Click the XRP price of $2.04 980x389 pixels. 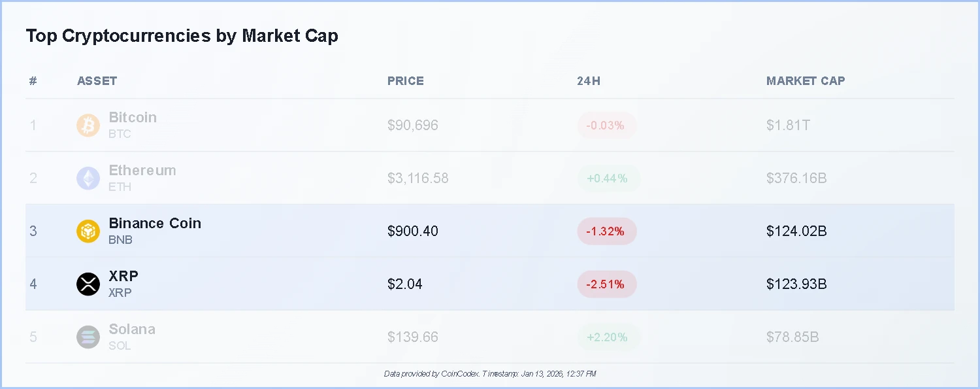405,284
